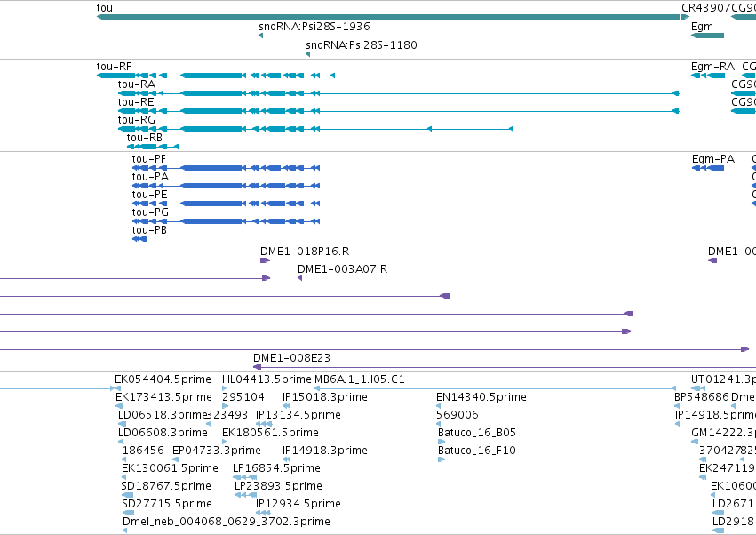Select the tou-RB transcript label
This screenshot has width=756, height=535.
pos(145,138)
